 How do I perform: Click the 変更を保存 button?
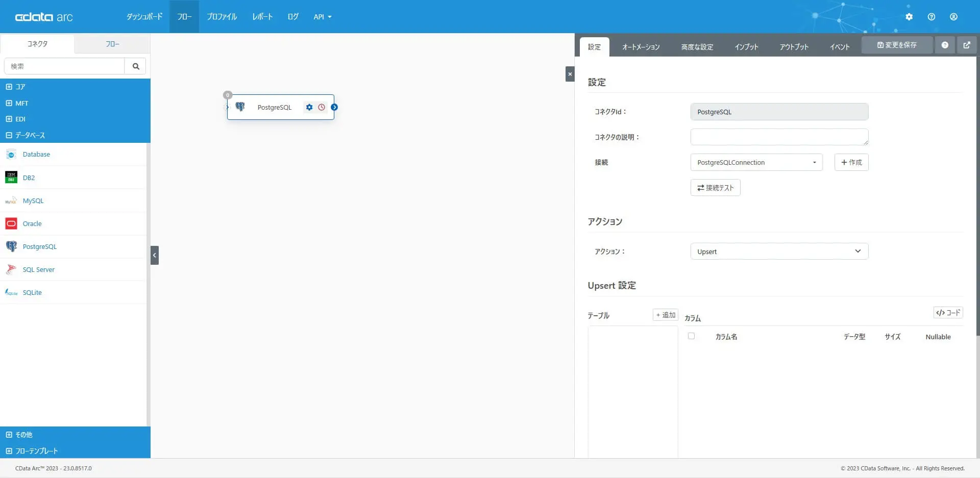coord(897,45)
